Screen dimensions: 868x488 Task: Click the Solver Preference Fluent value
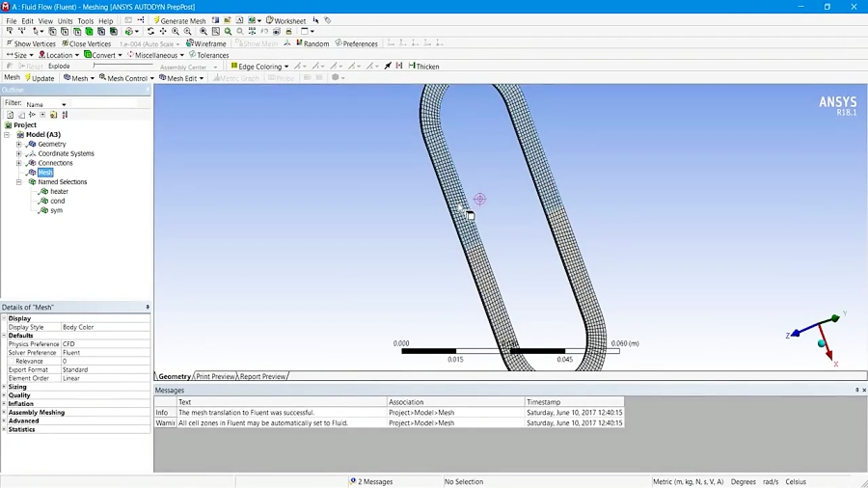[x=105, y=352]
